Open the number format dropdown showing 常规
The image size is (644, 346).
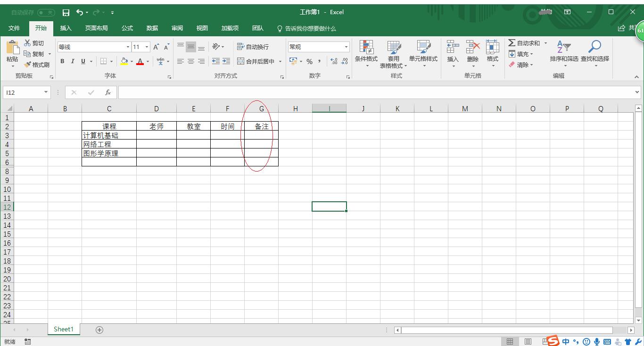click(x=346, y=47)
